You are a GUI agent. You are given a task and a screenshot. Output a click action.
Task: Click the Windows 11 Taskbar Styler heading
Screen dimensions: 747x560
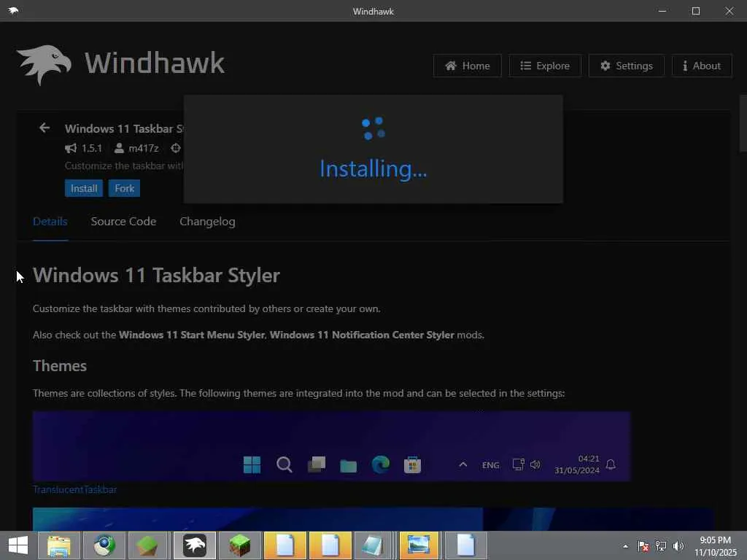tap(156, 275)
